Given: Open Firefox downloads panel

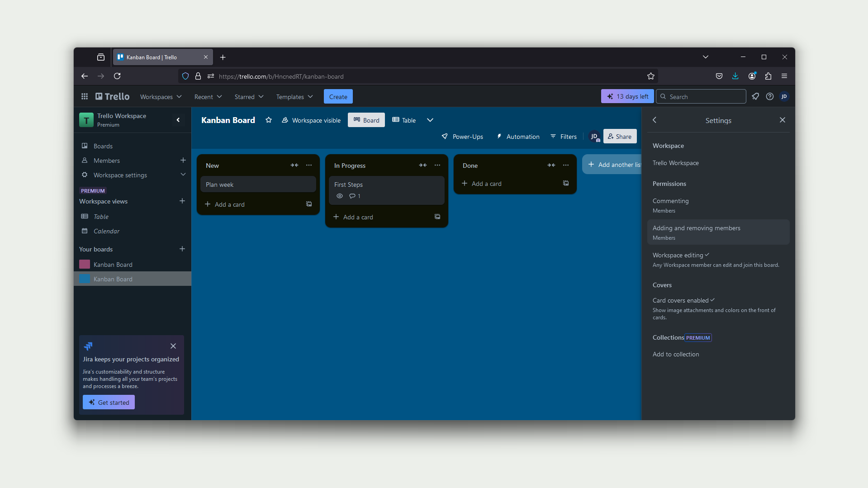Looking at the screenshot, I should click(x=735, y=76).
